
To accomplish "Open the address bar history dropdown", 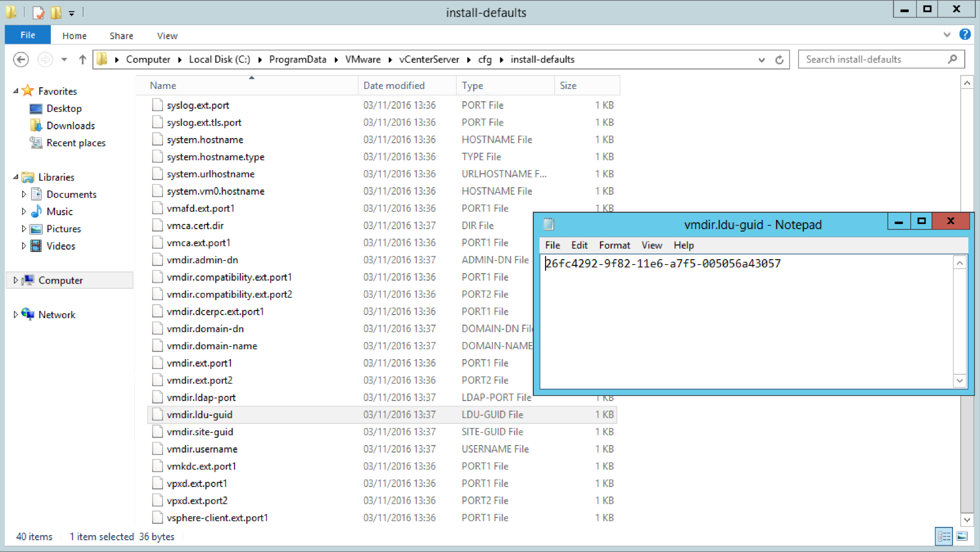I will pos(761,60).
